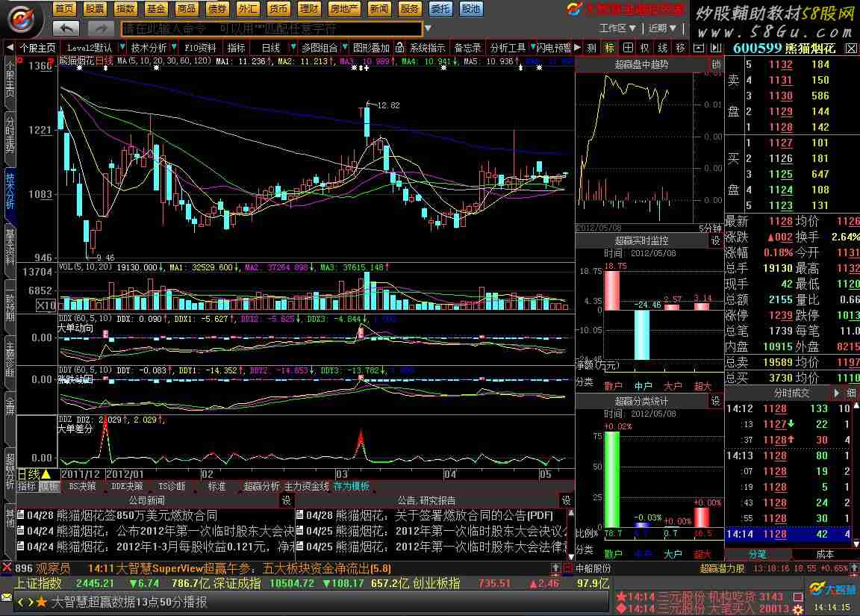This screenshot has height=616, width=860.
Task: Open the 股票 top menu
Action: point(94,9)
